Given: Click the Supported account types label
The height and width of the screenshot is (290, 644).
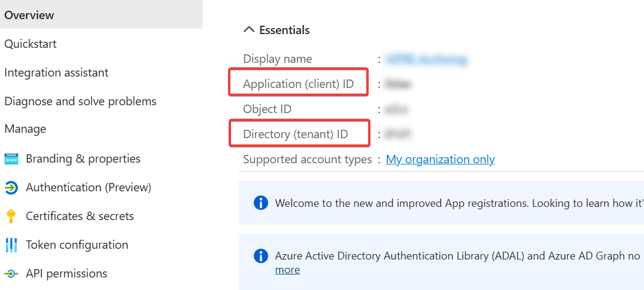Looking at the screenshot, I should 307,159.
